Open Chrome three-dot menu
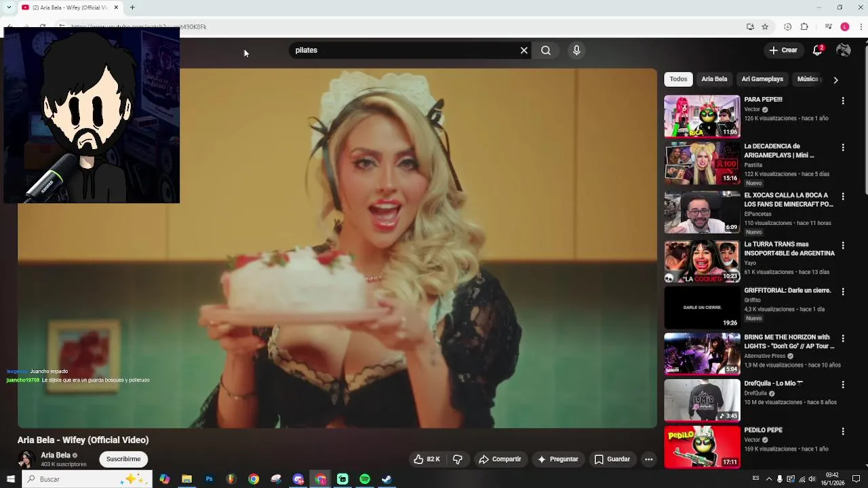The image size is (868, 488). (x=861, y=27)
